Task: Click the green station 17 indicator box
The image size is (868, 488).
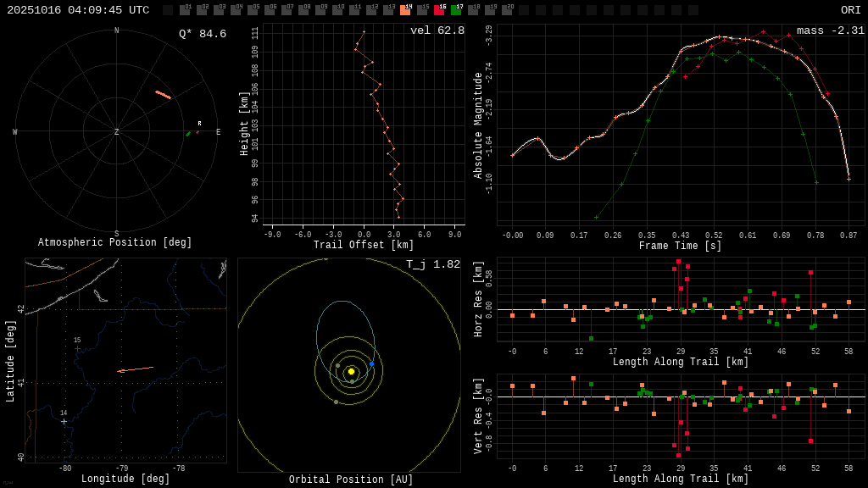Action: pos(456,10)
